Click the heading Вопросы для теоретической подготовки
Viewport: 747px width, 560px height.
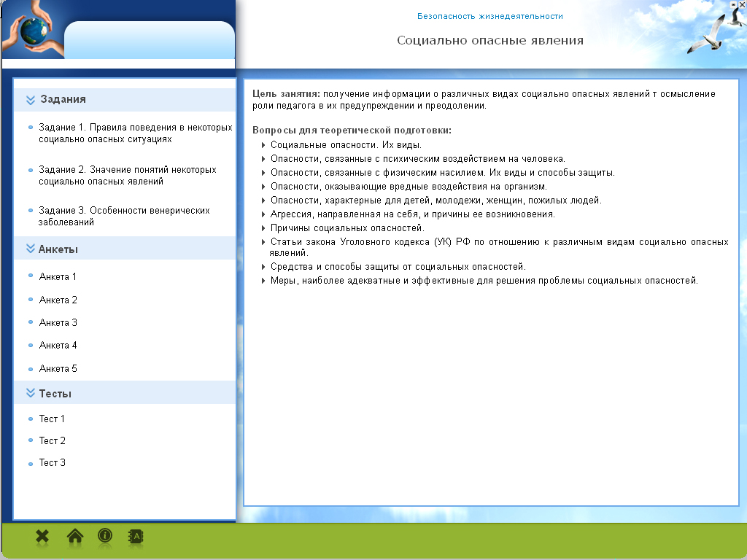coord(352,130)
